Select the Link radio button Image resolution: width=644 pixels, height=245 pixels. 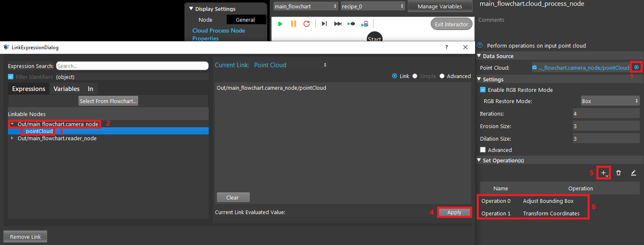pyautogui.click(x=395, y=76)
